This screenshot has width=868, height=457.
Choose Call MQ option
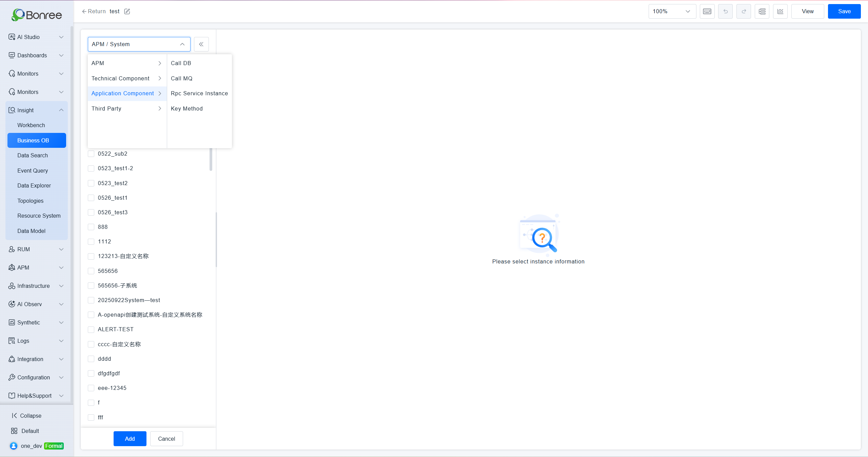pyautogui.click(x=199, y=79)
